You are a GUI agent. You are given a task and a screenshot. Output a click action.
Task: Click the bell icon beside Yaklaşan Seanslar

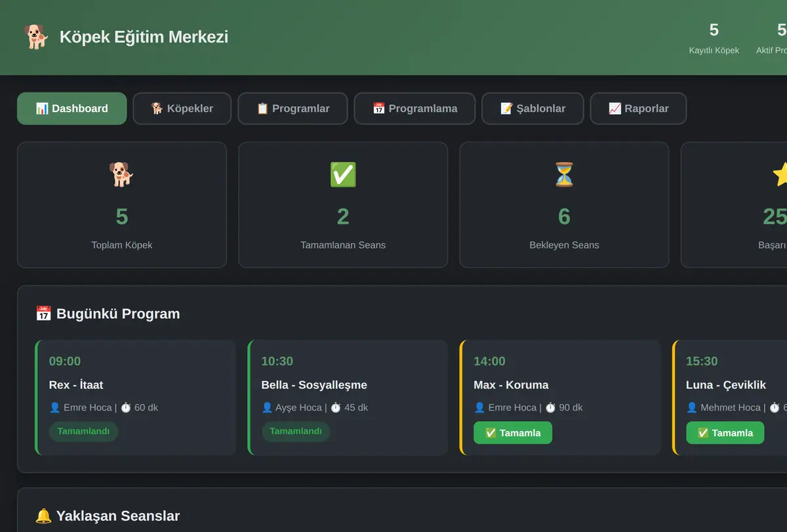[x=43, y=516]
